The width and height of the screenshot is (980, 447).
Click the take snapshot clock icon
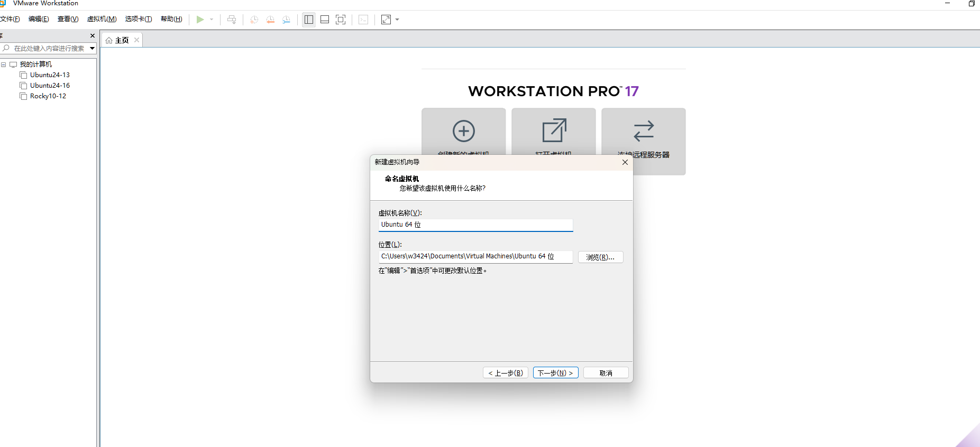point(254,20)
